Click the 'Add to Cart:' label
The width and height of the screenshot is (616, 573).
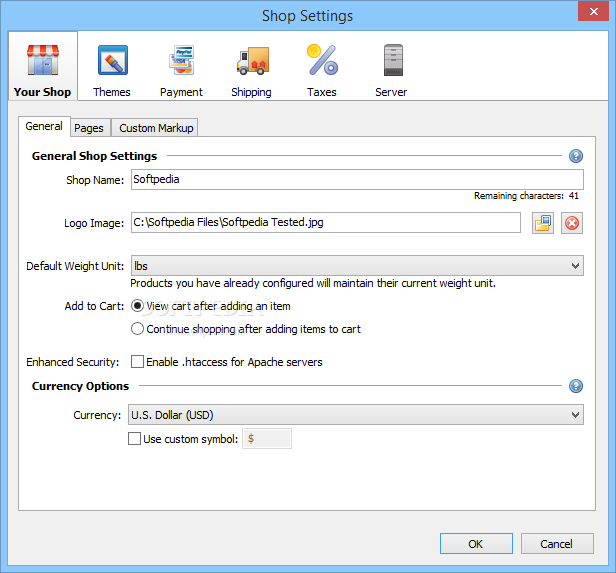(94, 306)
